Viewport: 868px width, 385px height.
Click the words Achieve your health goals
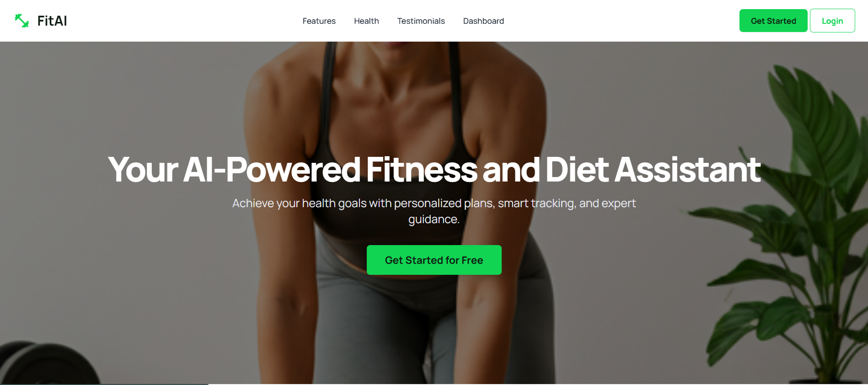(x=299, y=203)
